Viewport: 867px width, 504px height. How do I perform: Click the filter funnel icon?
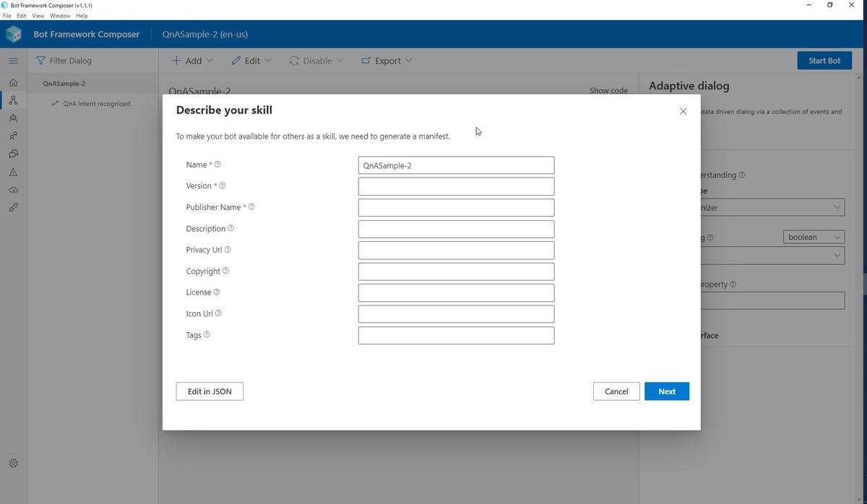pyautogui.click(x=40, y=61)
